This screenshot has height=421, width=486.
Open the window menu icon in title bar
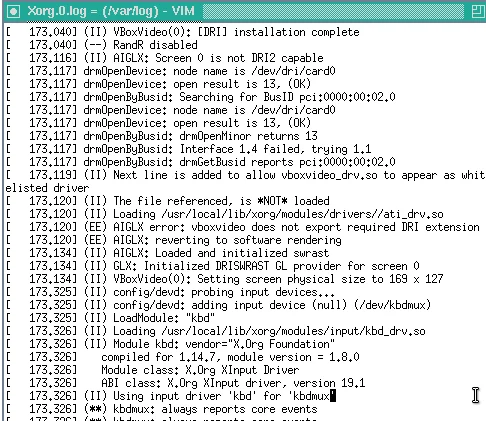[14, 12]
